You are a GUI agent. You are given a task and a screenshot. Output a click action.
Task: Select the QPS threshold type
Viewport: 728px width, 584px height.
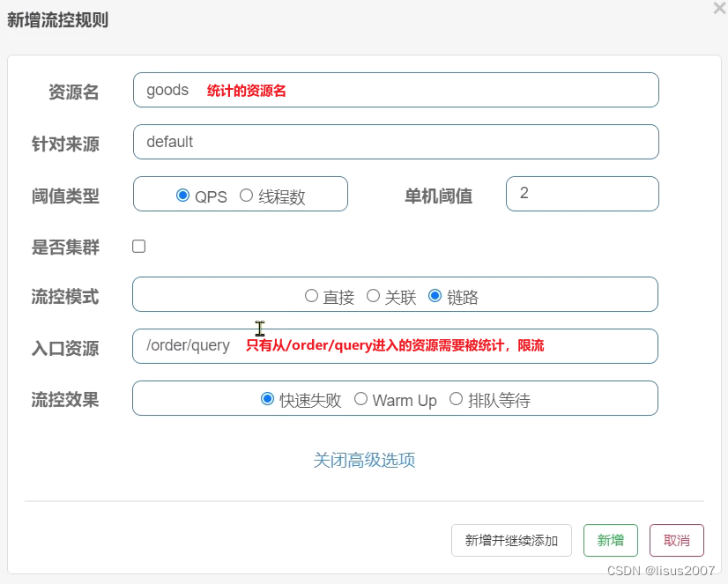click(183, 196)
